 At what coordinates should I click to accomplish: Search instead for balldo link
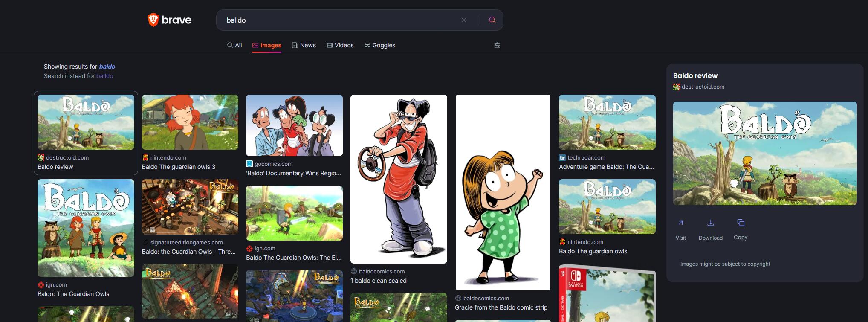click(x=104, y=76)
